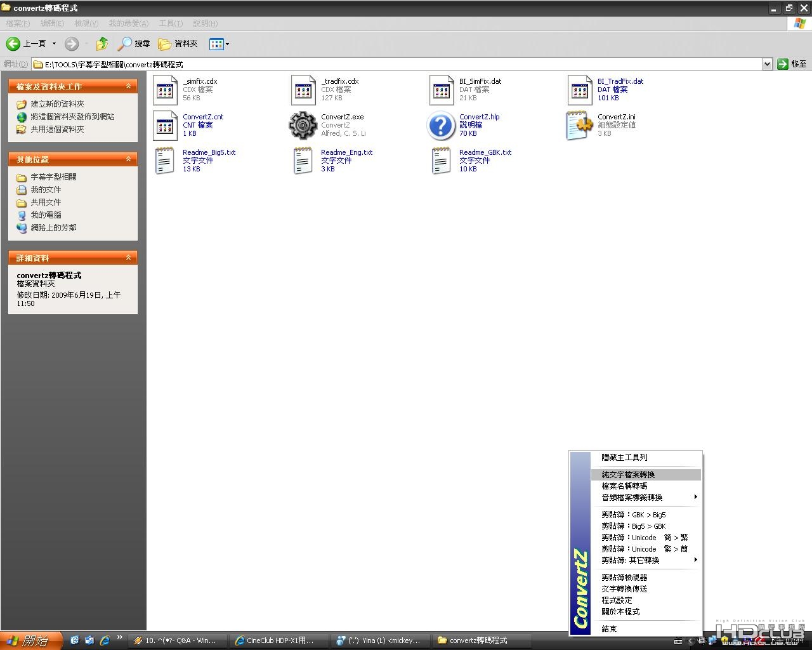Screen dimensions: 812x650
Task: Select the Readme_Big5.txt file icon
Action: [x=164, y=161]
